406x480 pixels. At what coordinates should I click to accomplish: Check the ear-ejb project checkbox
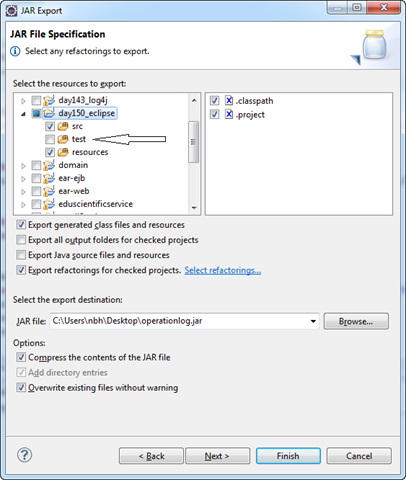pos(36,178)
